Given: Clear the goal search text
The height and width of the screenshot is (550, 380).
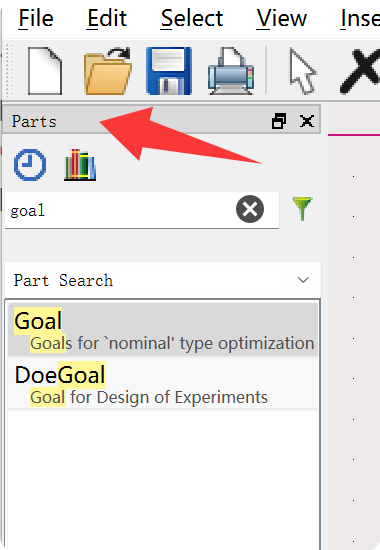Looking at the screenshot, I should tap(250, 209).
